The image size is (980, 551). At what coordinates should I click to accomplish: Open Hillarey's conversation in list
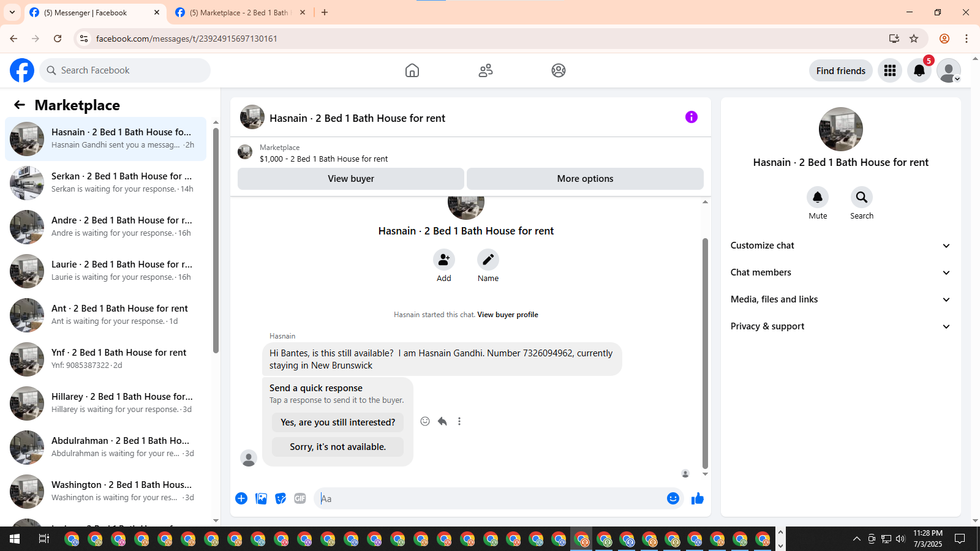[105, 403]
